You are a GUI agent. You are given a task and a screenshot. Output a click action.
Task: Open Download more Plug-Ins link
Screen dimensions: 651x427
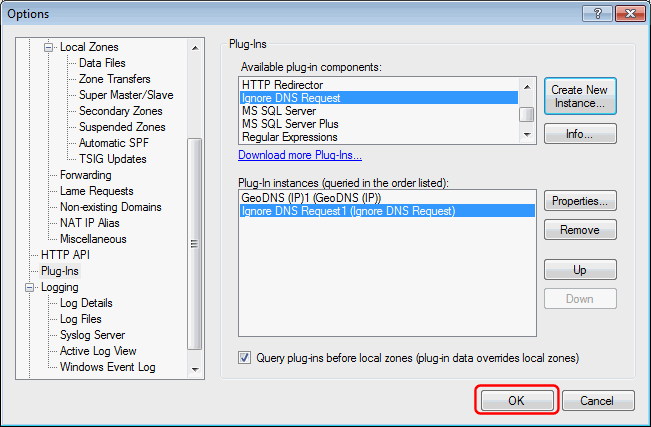[300, 155]
